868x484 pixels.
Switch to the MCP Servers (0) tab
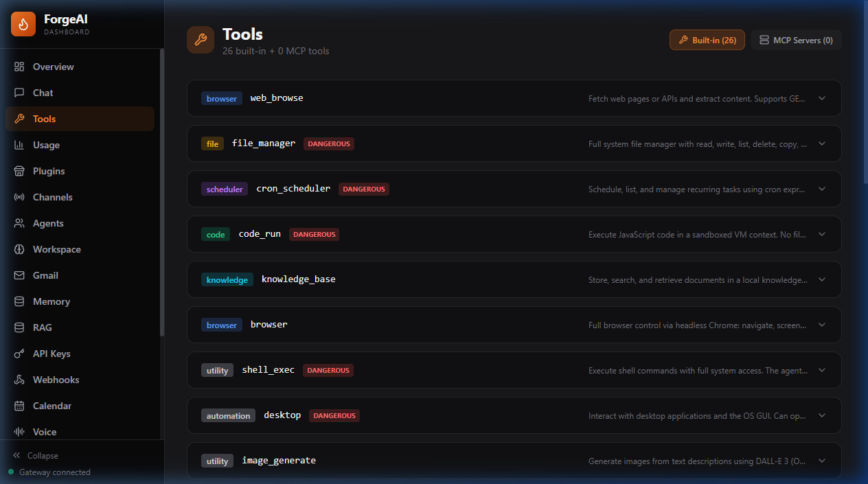pos(795,40)
